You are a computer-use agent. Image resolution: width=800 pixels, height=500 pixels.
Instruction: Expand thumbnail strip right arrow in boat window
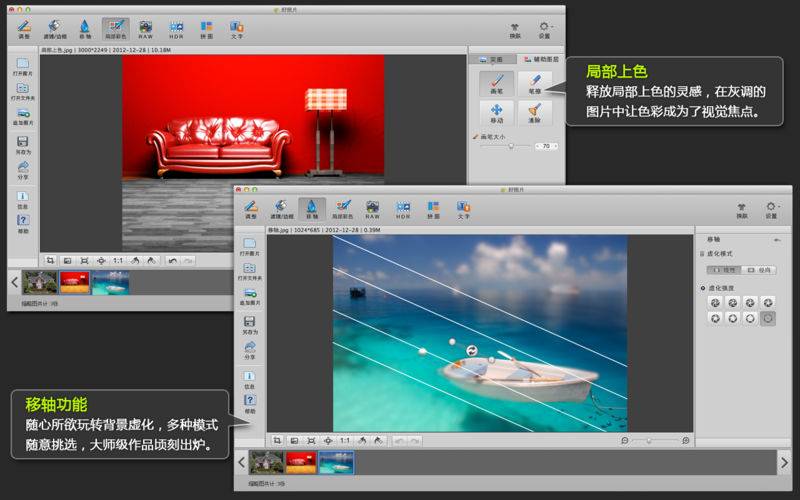pyautogui.click(x=785, y=462)
